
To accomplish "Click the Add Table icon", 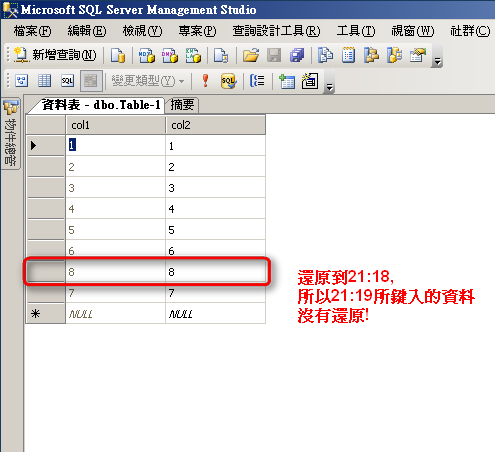I will [287, 81].
